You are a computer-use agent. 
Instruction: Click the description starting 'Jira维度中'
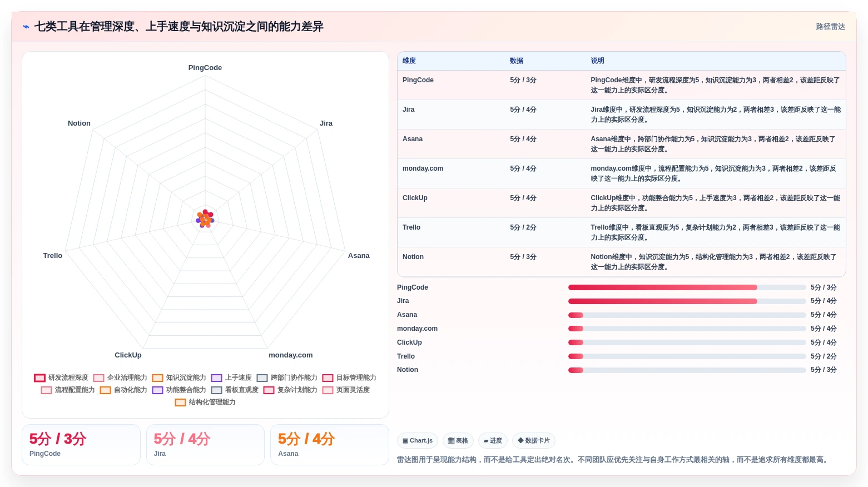click(716, 115)
